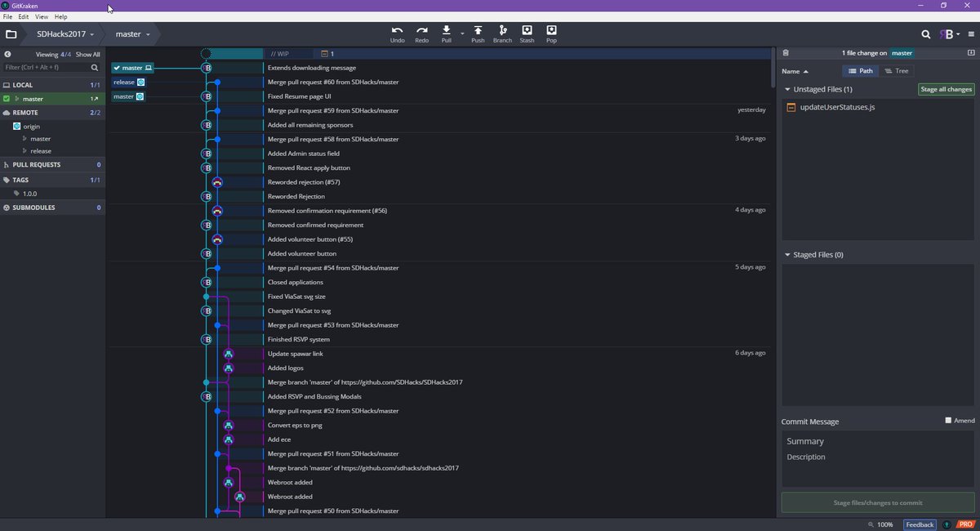Click the Feedback button
Viewport: 980px width, 531px height.
point(920,524)
